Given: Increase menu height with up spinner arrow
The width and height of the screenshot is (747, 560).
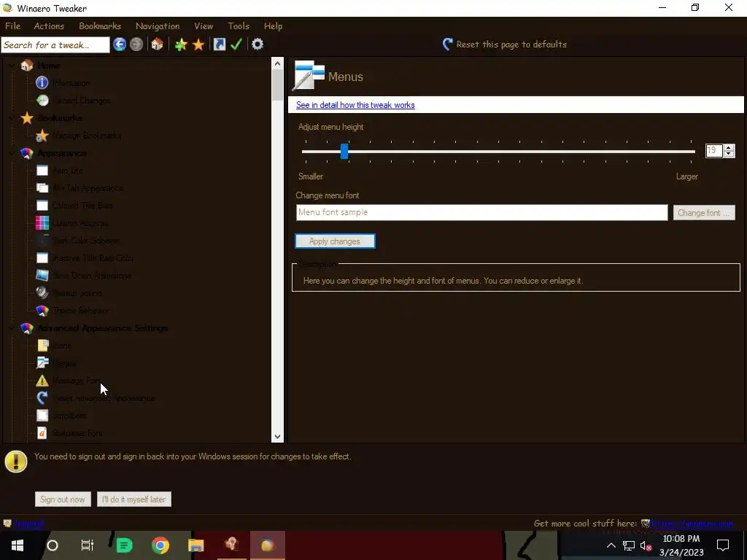Looking at the screenshot, I should [x=729, y=147].
